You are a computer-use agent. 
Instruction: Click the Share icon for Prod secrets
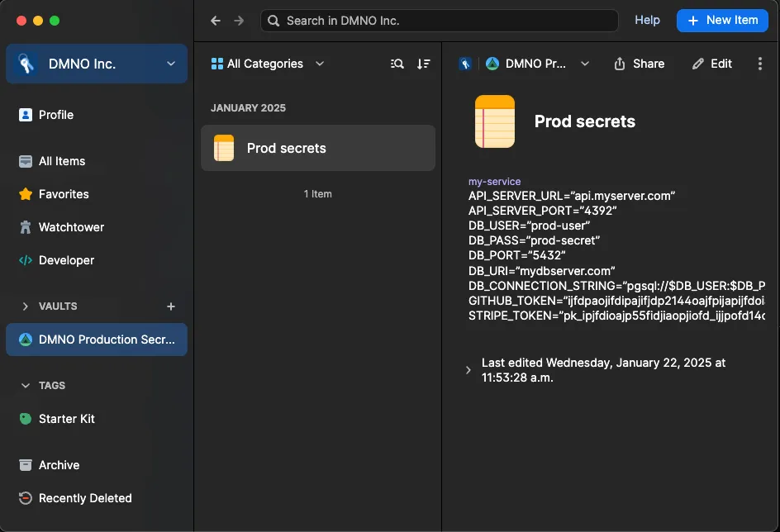(640, 63)
